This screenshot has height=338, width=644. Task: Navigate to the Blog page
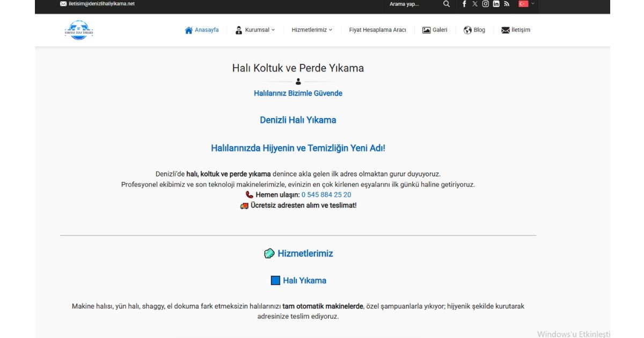(474, 30)
